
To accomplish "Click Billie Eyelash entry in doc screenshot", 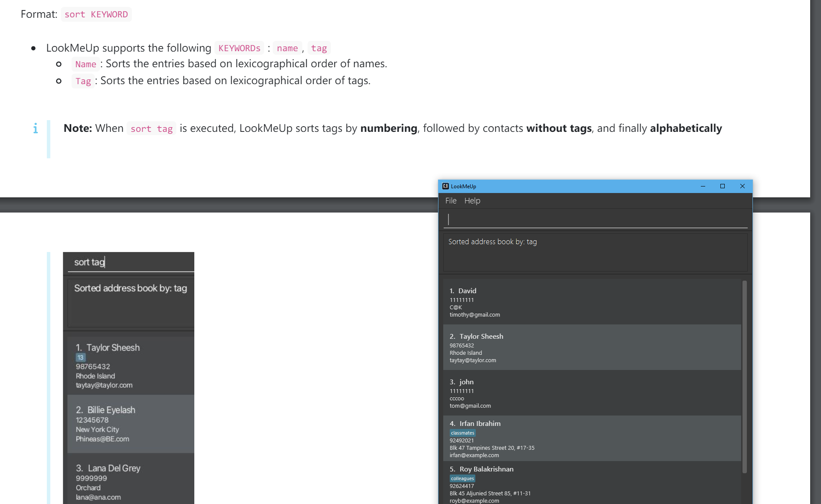I will [131, 424].
